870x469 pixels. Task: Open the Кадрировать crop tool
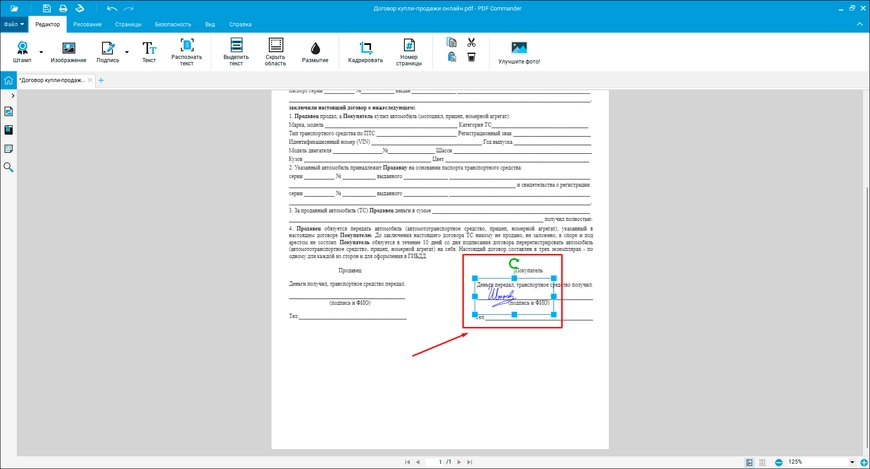click(365, 52)
